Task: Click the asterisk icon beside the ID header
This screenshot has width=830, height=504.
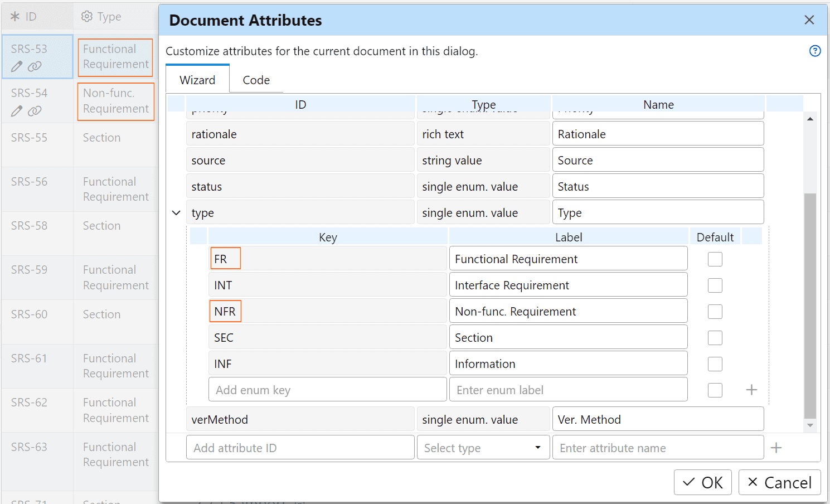Action: click(x=14, y=16)
